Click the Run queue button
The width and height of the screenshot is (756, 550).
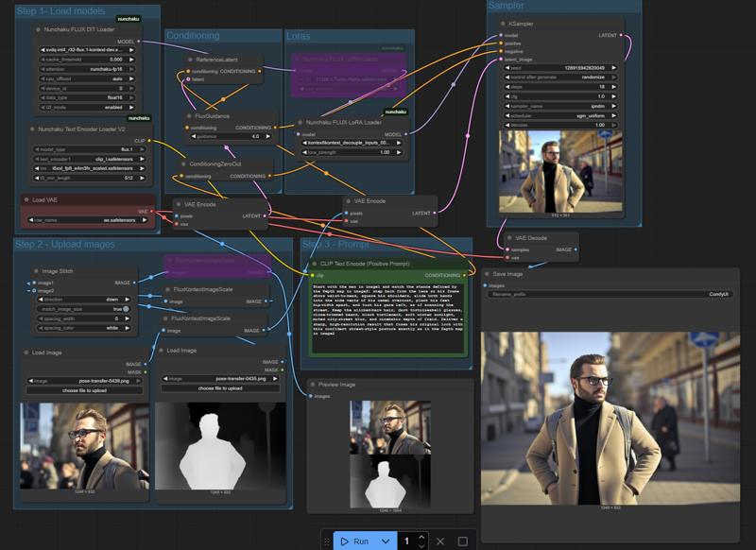point(354,541)
